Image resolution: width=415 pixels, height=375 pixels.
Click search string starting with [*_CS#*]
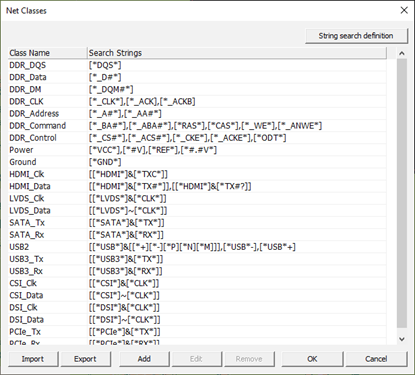[x=187, y=138]
